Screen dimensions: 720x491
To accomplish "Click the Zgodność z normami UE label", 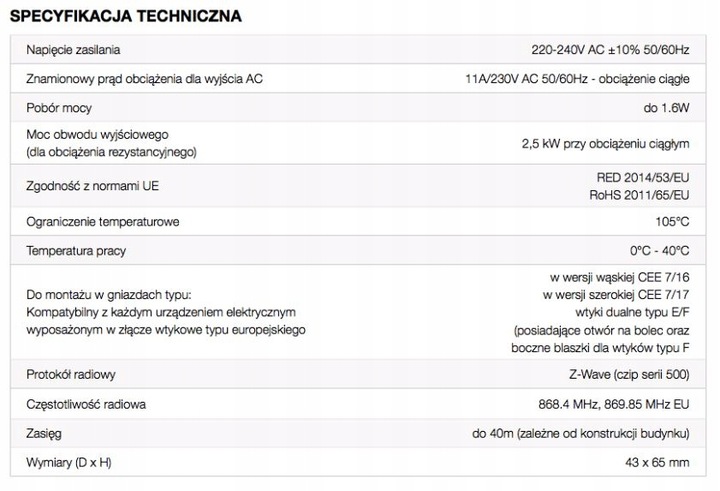I will coord(95,186).
